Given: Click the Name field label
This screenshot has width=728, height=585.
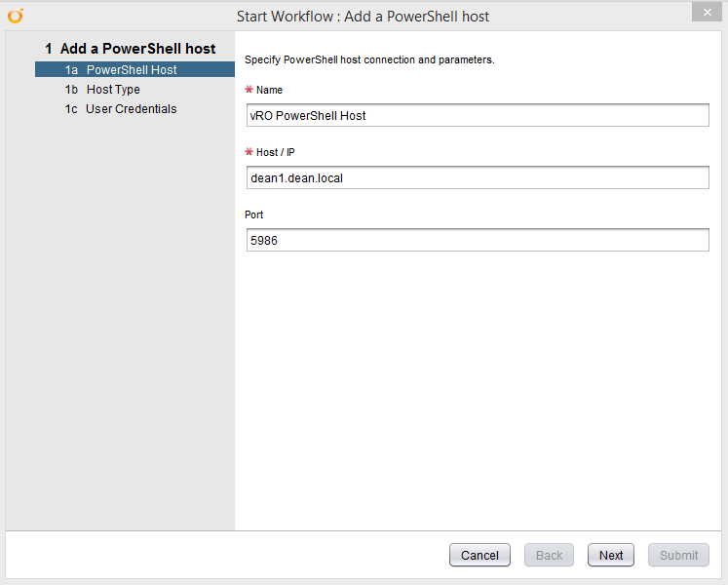Looking at the screenshot, I should pos(269,90).
